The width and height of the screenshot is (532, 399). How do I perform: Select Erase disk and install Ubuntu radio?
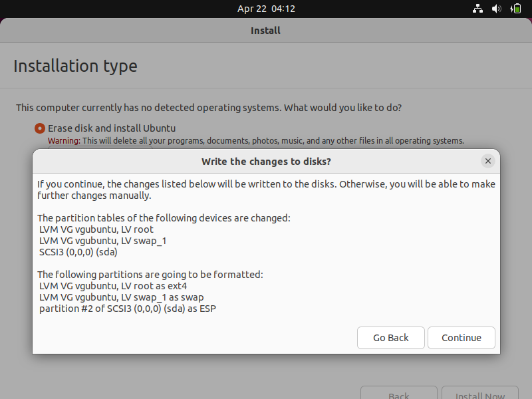pos(40,128)
